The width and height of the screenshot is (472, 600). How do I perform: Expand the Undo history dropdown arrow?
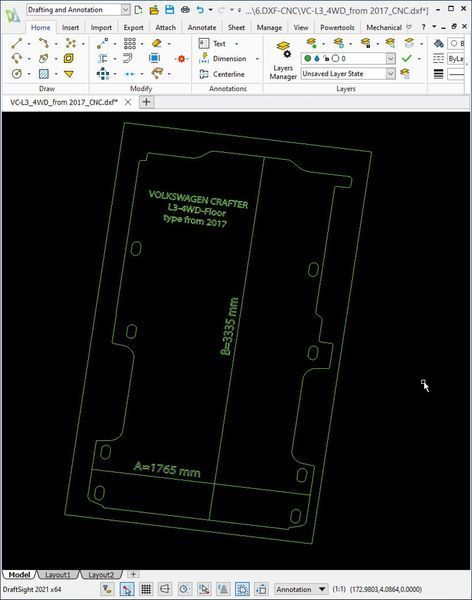tap(211, 10)
